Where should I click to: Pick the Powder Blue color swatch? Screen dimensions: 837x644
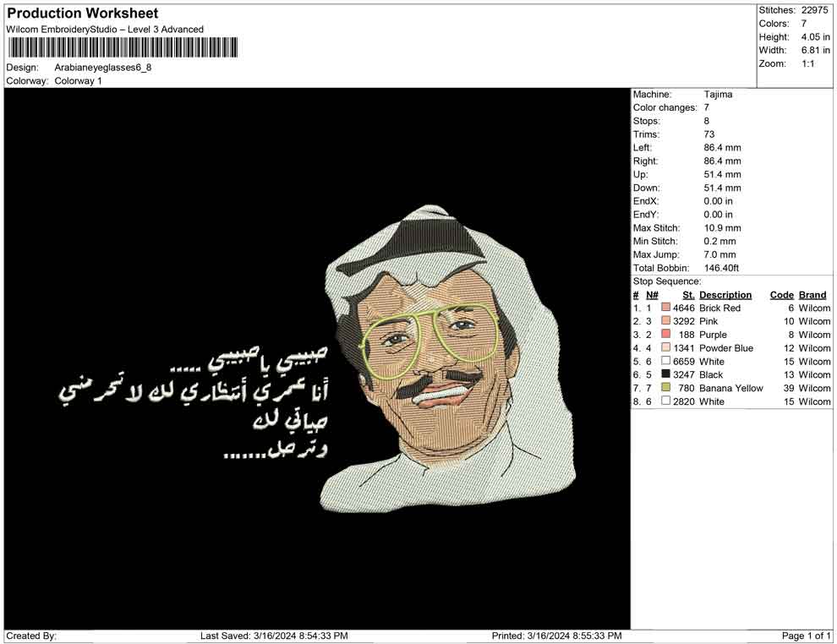[x=665, y=348]
